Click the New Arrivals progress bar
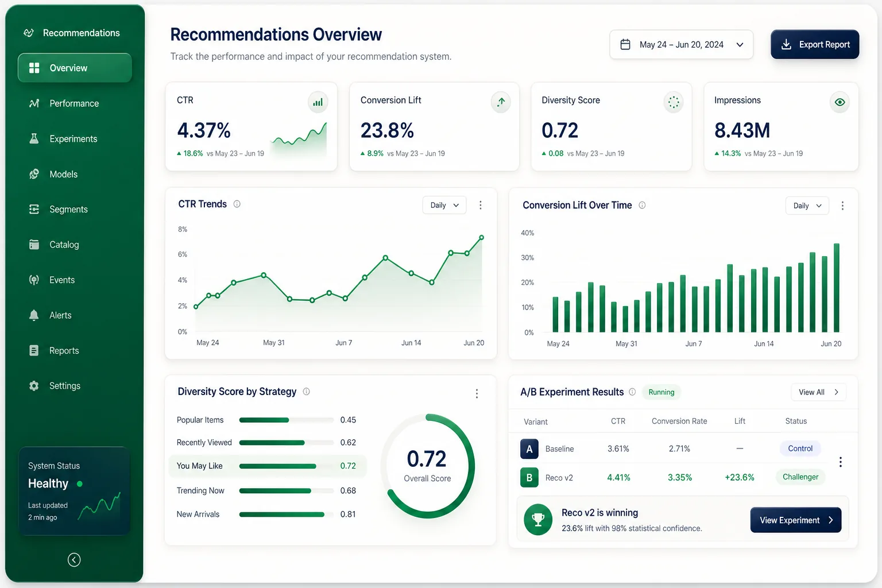Image resolution: width=882 pixels, height=588 pixels. point(287,514)
